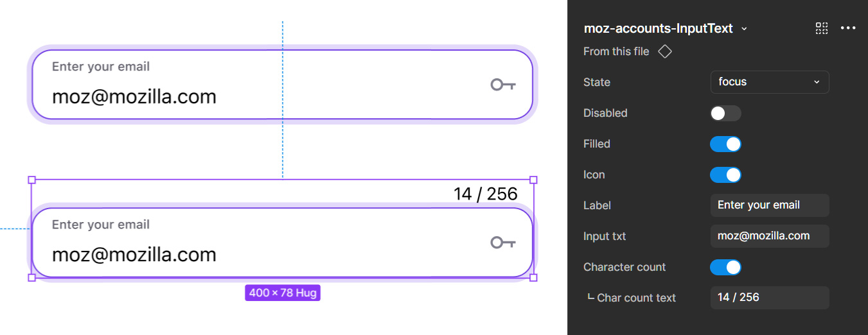Click the four-squares component icon in the panel header
This screenshot has width=868, height=335.
pos(822,28)
